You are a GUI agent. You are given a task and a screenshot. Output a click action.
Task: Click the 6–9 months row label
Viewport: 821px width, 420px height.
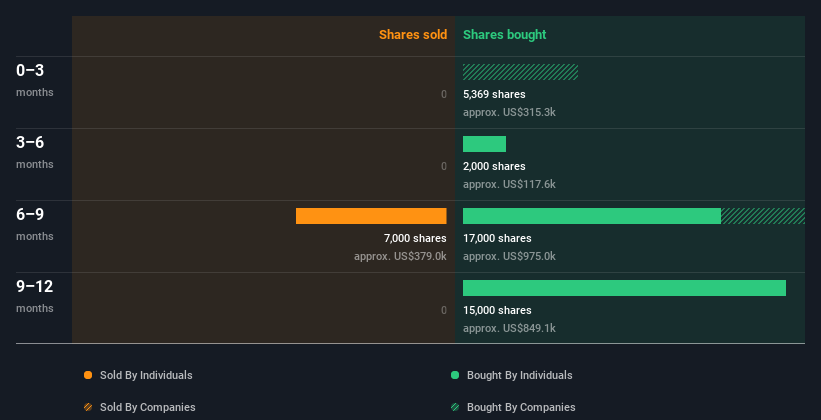[35, 224]
